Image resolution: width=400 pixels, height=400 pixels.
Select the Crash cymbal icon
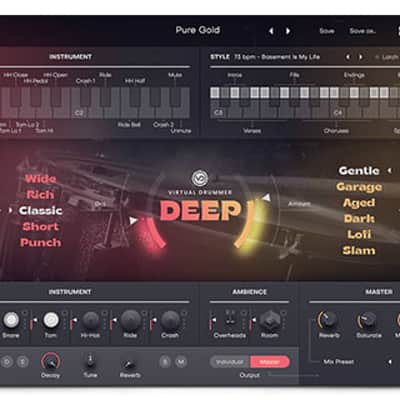coord(170,320)
